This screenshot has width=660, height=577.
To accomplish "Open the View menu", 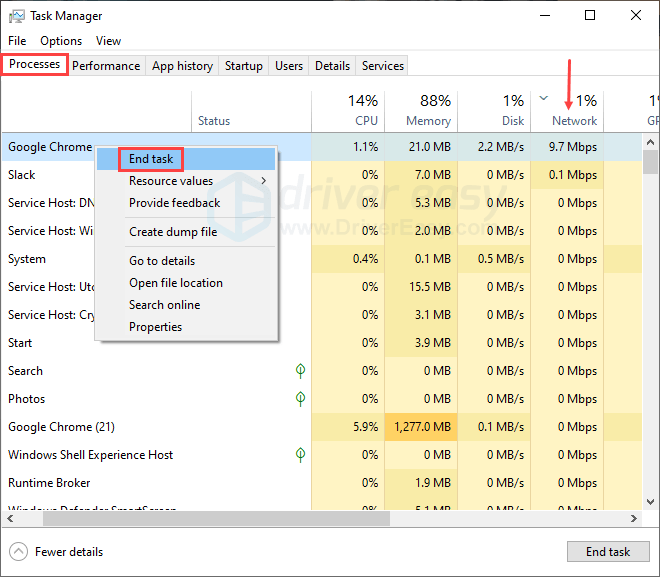I will 108,41.
